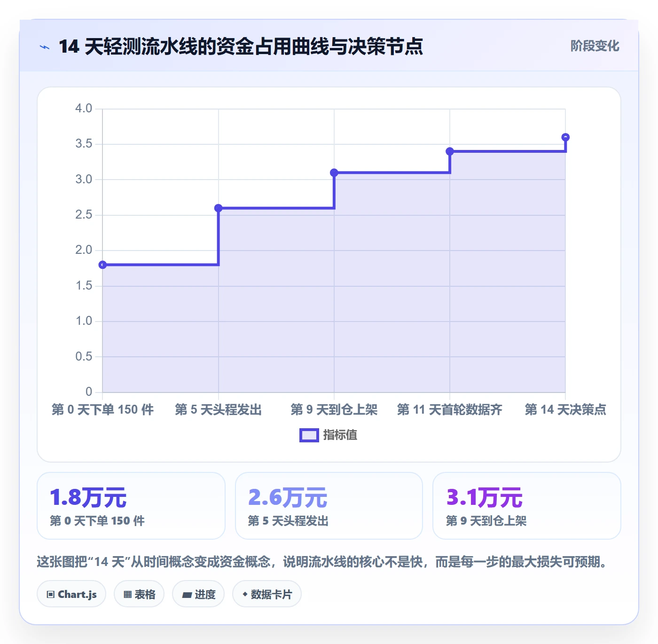This screenshot has height=644, width=658.
Task: Click the data point at 第 5 天头程发出
Action: pos(219,208)
